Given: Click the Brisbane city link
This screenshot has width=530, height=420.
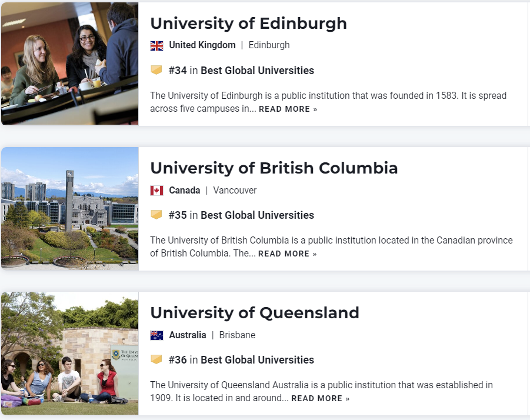Looking at the screenshot, I should pyautogui.click(x=237, y=335).
